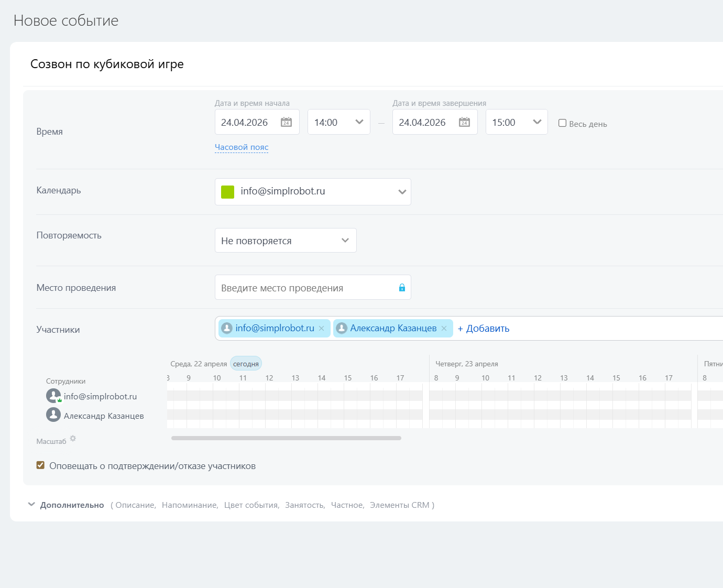Click the horizontal timeline scrollbar
Image resolution: width=723 pixels, height=588 pixels.
coord(286,438)
